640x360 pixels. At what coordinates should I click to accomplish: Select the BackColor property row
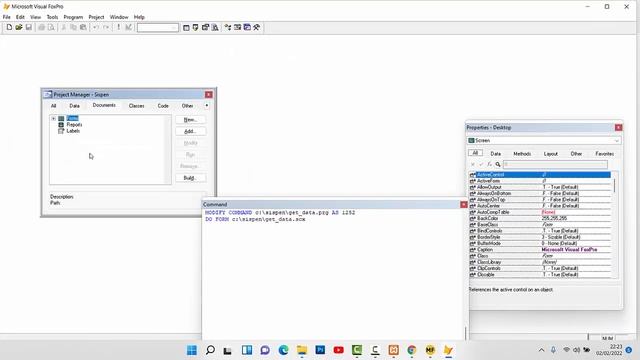point(540,218)
